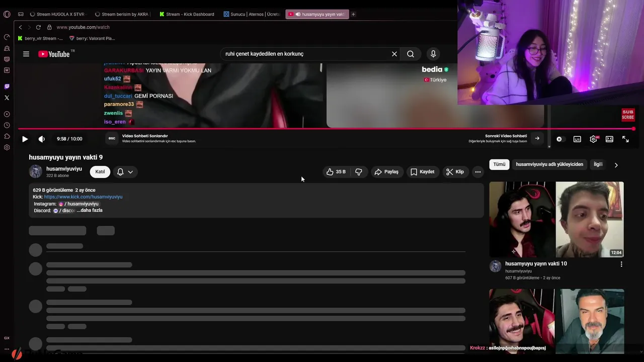Image resolution: width=644 pixels, height=362 pixels.
Task: Open player quality settings gear
Action: 594,139
